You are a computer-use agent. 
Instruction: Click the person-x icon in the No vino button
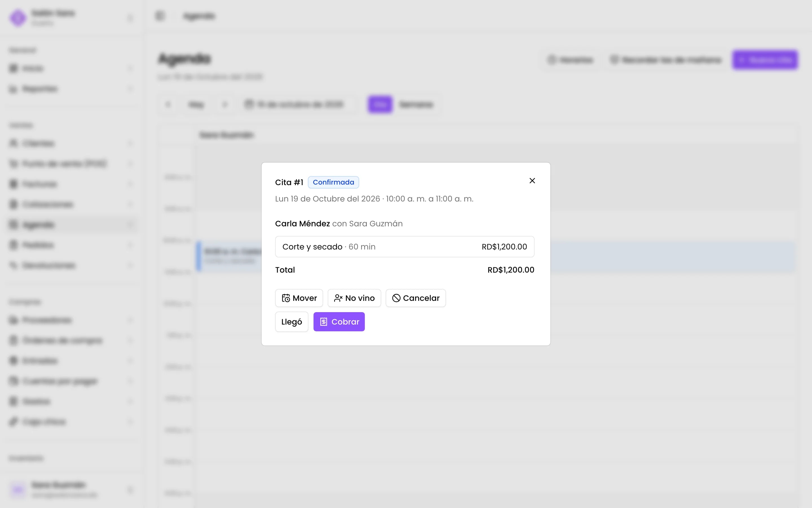click(x=338, y=298)
